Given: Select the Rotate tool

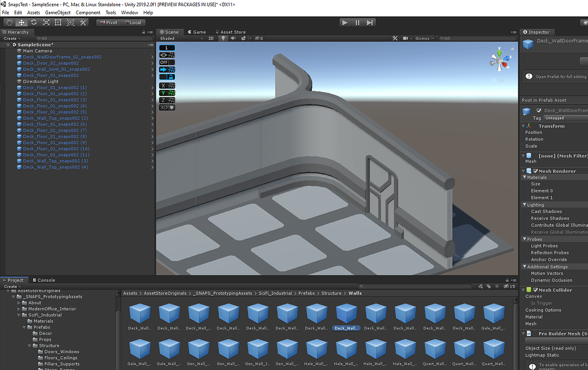Looking at the screenshot, I should click(x=34, y=22).
